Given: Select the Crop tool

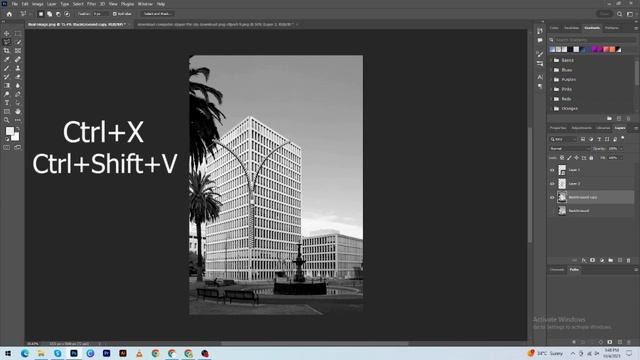Looking at the screenshot, I should [x=7, y=51].
